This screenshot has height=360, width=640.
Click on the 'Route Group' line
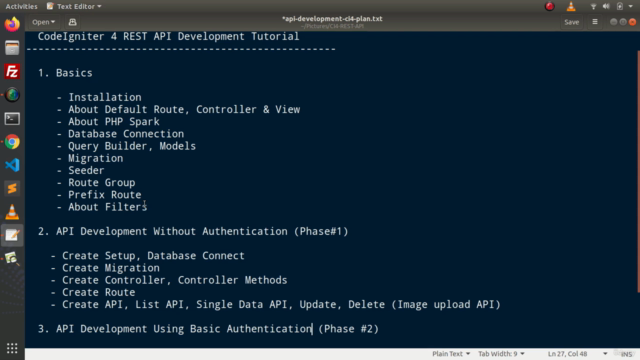[96, 183]
